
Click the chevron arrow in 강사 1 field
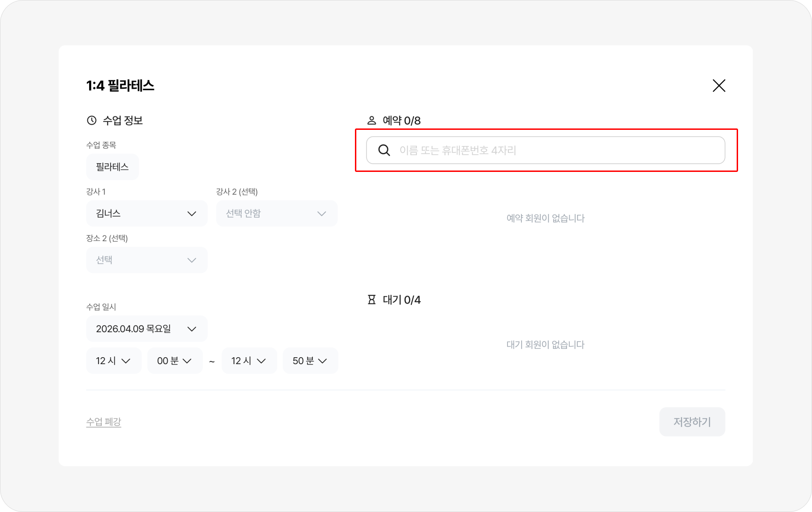click(192, 213)
